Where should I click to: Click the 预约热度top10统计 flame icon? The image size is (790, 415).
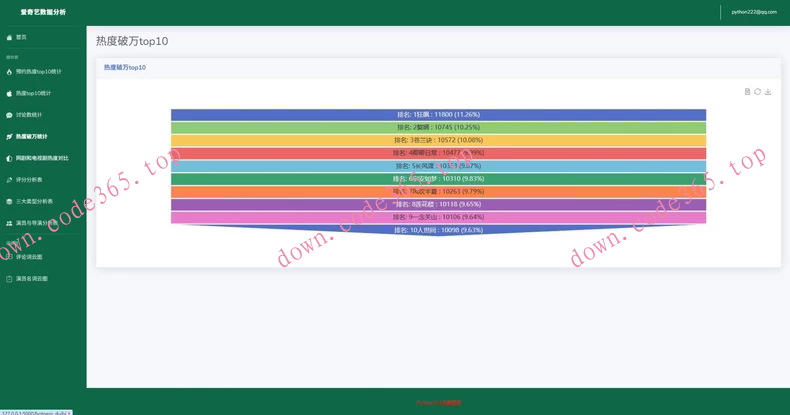9,72
